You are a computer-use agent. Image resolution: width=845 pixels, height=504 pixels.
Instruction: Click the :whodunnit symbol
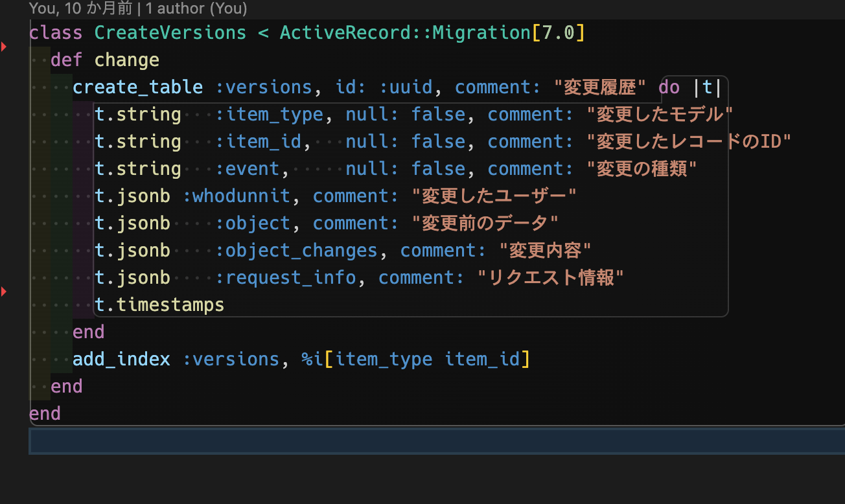[236, 196]
